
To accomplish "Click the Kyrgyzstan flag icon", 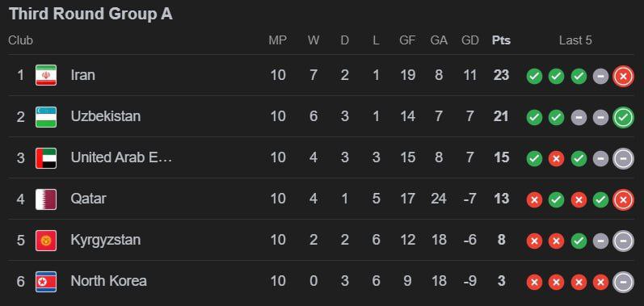I will (46, 240).
